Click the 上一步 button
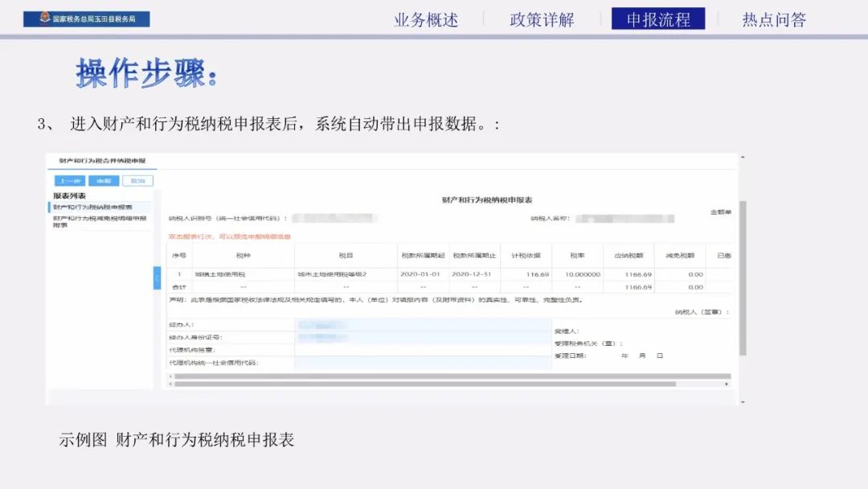Viewport: 868px width, 489px height. (70, 181)
